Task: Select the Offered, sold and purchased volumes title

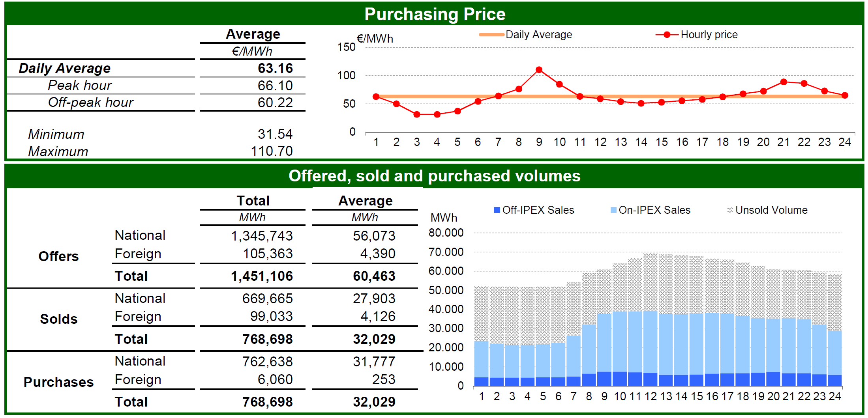Action: tap(435, 176)
